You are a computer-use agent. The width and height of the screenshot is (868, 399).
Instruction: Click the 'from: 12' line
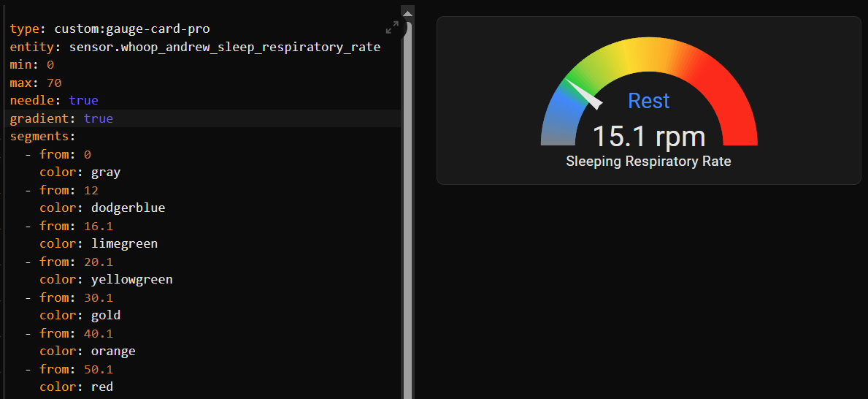tap(61, 190)
